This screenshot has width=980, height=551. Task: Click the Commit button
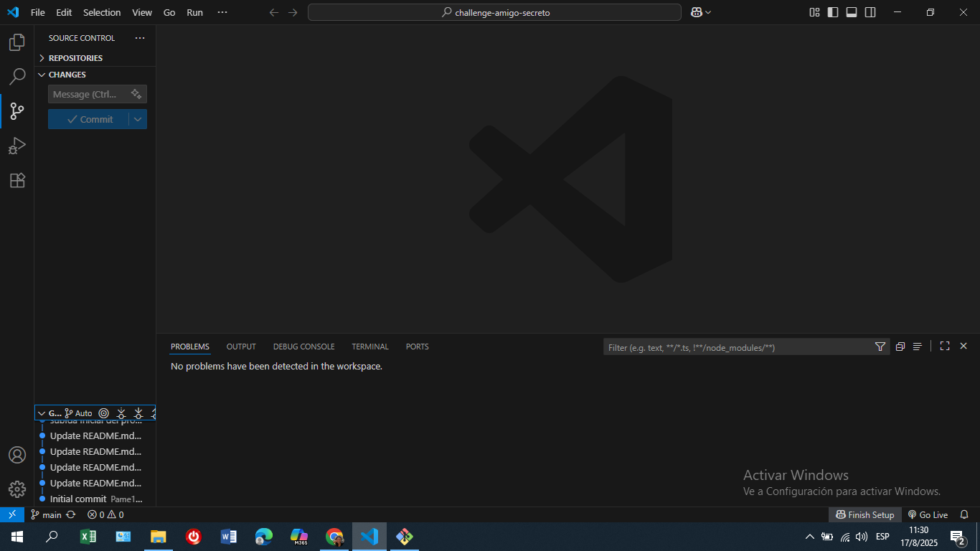click(89, 119)
